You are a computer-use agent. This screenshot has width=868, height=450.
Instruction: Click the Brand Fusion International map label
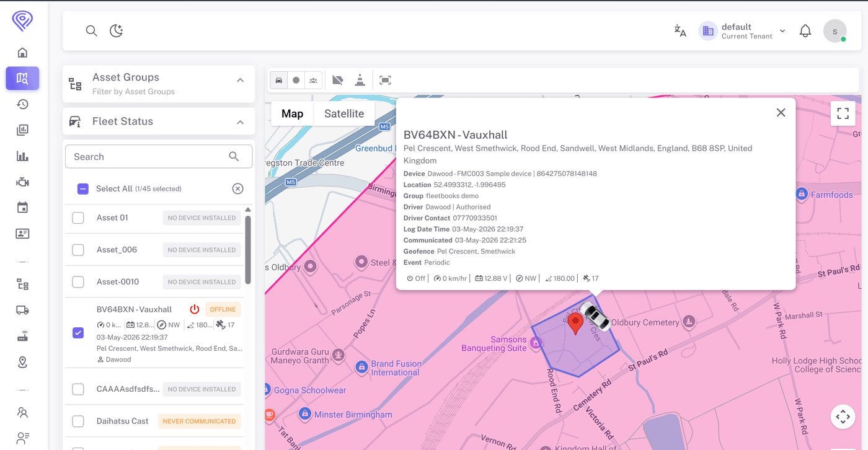pyautogui.click(x=396, y=368)
